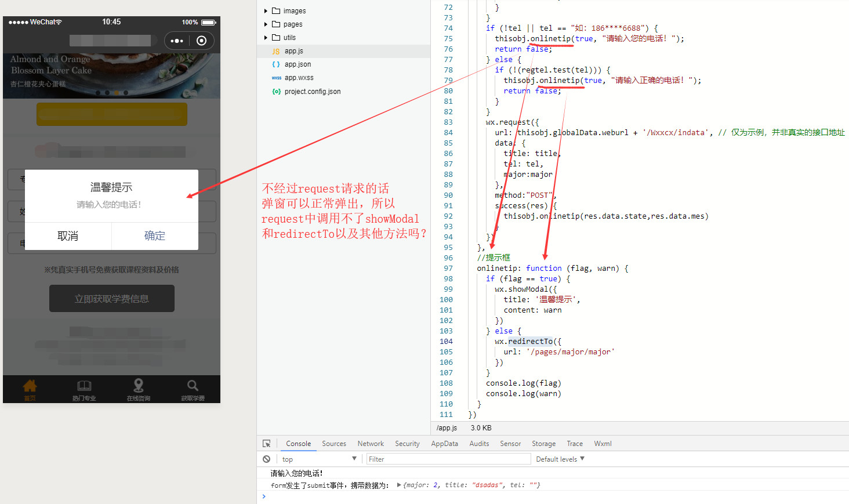Tap the 在线咨询 tab icon

coord(139,386)
